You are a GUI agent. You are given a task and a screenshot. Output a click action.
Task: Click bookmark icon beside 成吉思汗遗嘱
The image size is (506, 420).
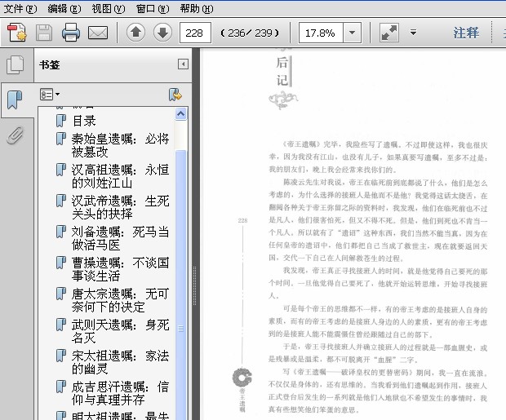click(x=60, y=387)
